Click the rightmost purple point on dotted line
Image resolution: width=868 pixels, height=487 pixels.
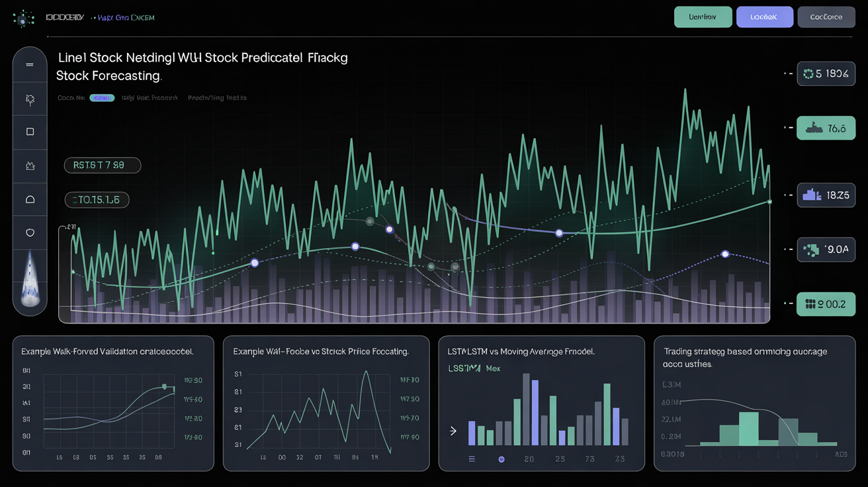[x=725, y=254]
